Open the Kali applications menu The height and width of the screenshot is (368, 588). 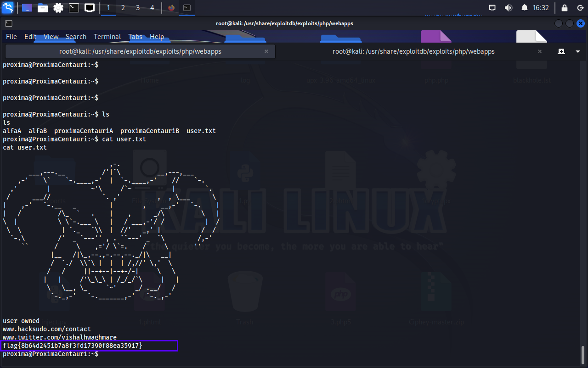pos(8,8)
